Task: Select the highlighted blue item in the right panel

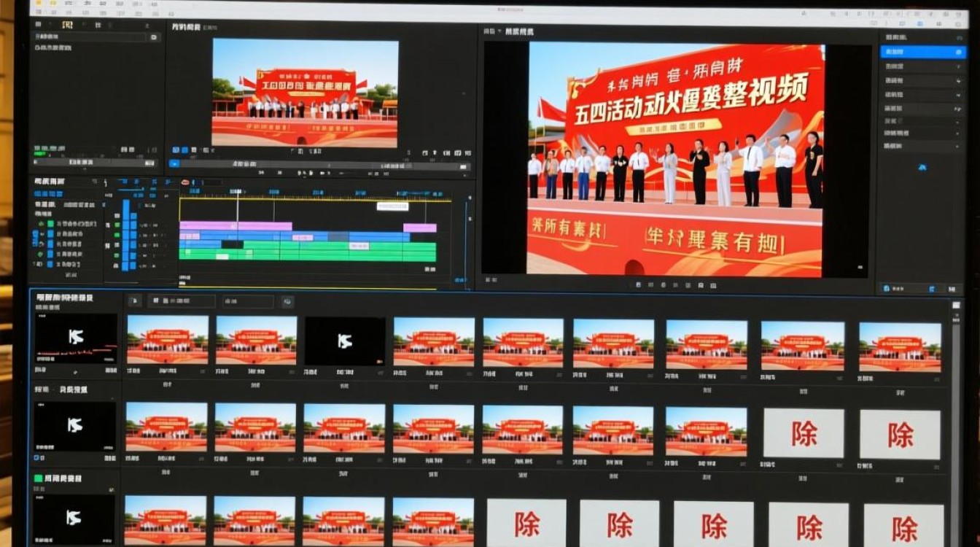Action: 922,53
